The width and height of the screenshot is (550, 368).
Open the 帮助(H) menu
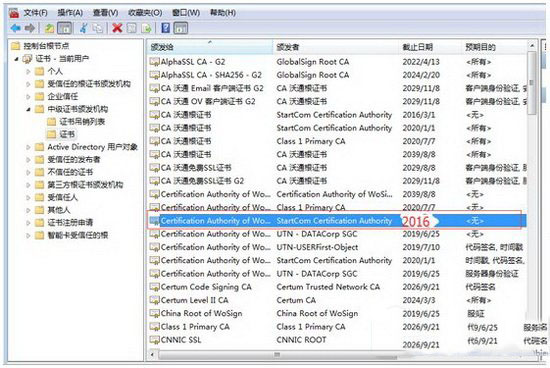[223, 13]
